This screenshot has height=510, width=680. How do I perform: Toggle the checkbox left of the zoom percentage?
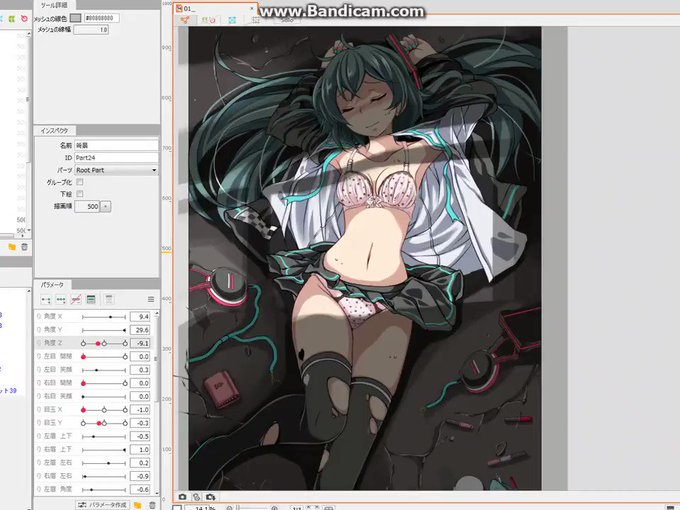coord(177,507)
